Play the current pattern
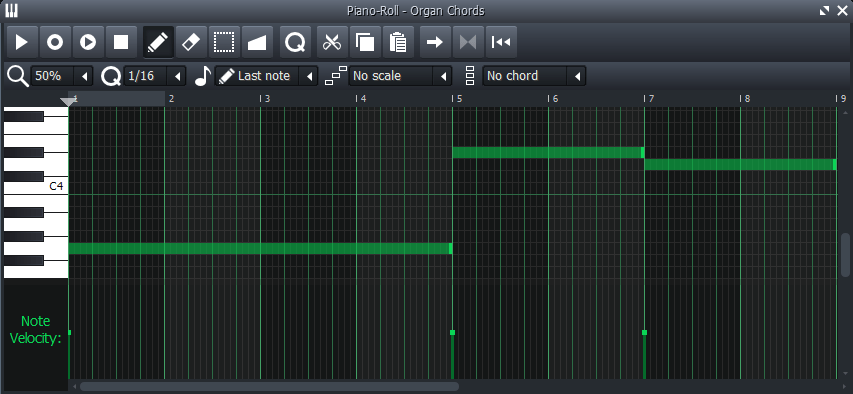Screen dimensions: 853x394 click(22, 42)
